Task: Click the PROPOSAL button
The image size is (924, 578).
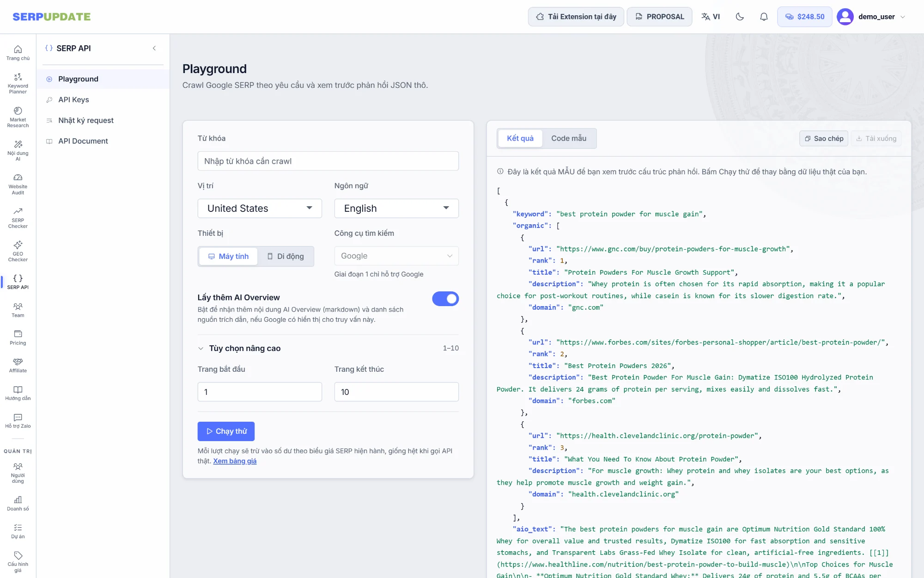Action: pos(659,17)
